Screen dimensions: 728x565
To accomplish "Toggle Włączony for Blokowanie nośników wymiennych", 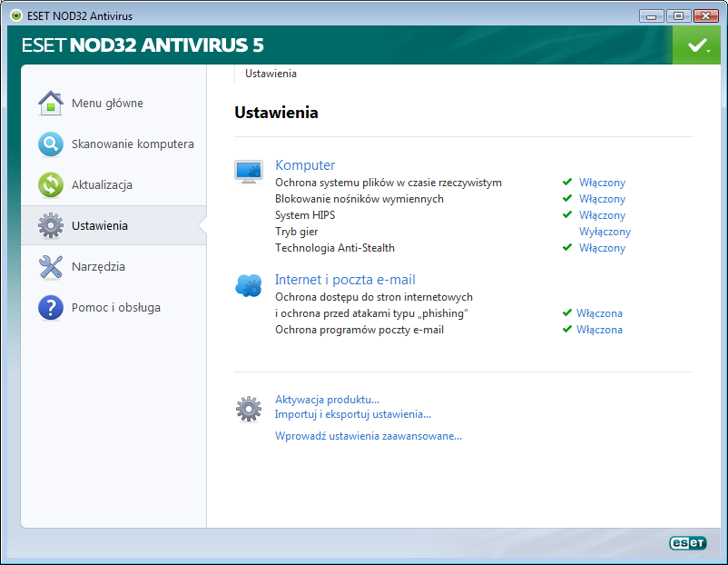I will coord(602,199).
